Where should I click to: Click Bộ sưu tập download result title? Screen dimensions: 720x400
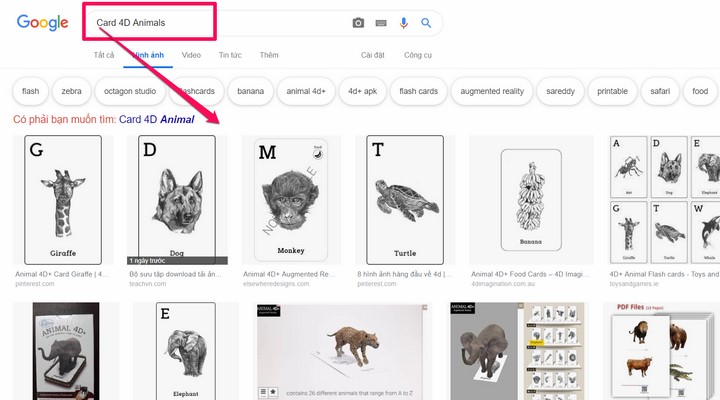175,274
